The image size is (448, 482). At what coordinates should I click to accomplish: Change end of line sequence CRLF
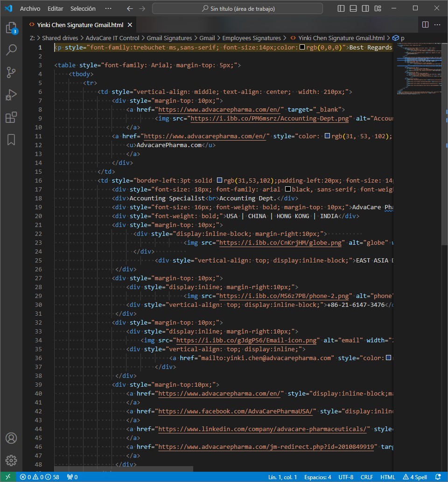coord(367,477)
